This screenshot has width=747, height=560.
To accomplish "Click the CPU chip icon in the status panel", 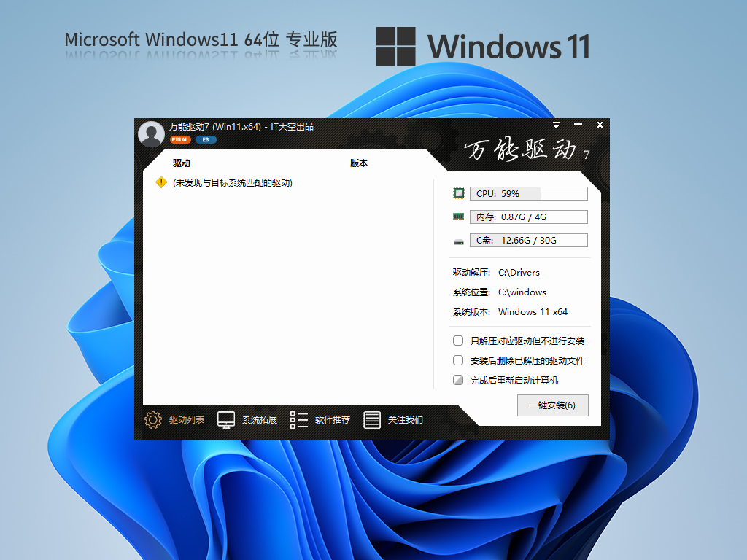I will [458, 193].
